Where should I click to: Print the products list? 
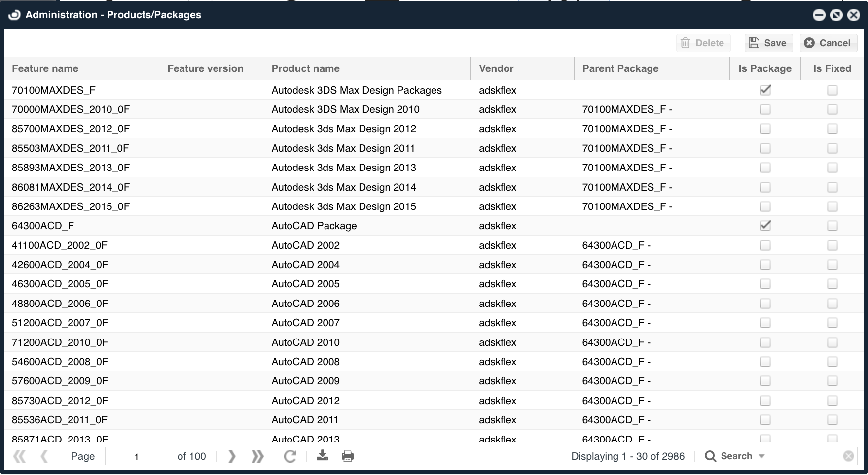tap(348, 456)
